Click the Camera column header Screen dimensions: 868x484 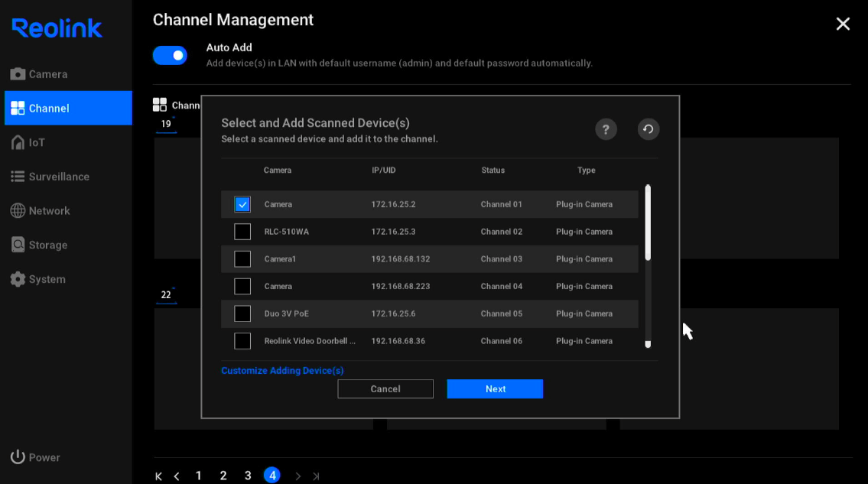278,170
